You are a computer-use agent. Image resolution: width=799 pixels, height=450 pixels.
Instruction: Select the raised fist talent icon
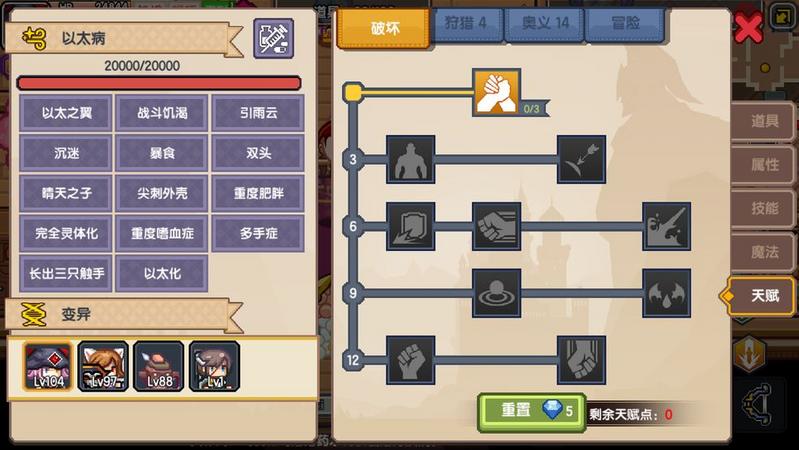click(410, 360)
